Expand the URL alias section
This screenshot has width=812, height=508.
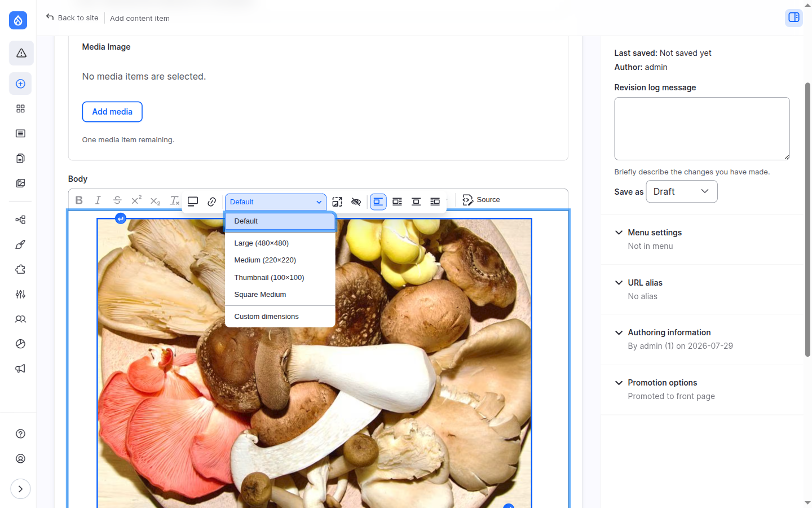point(645,283)
